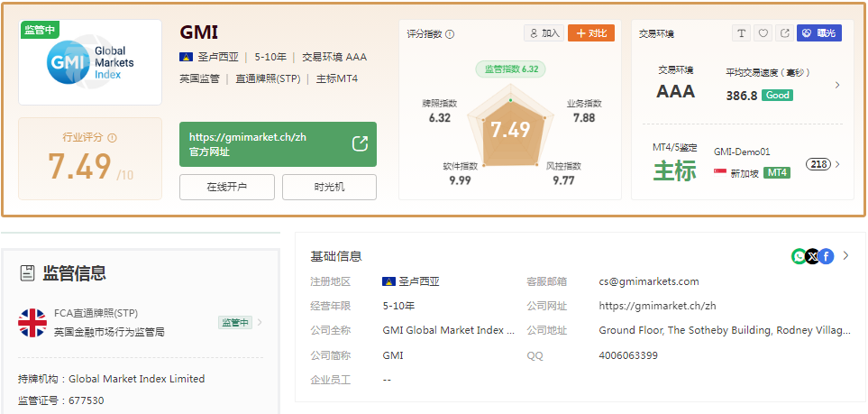Click the 监管指数 6.32 label on radar chart
Screen dimensions: 868x414
click(511, 69)
